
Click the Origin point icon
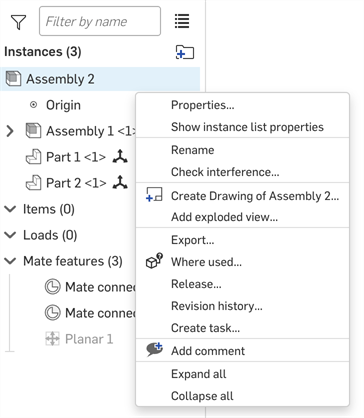(x=33, y=105)
